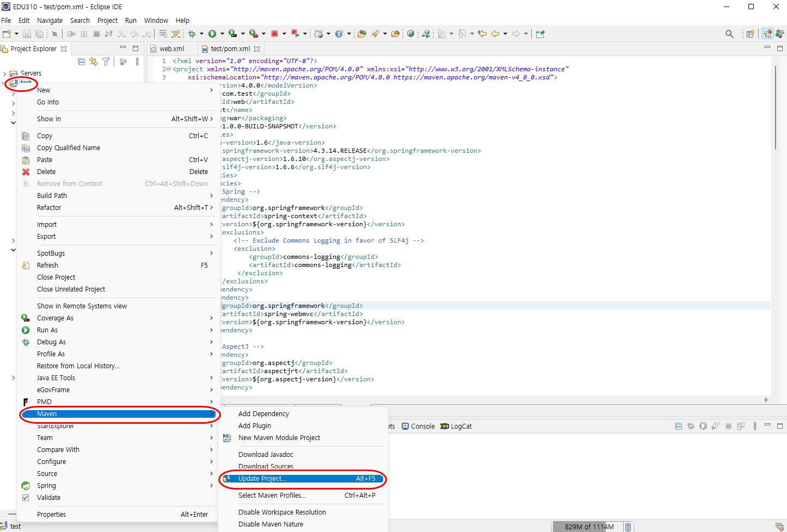
Task: Toggle the Java EE perspective button
Action: 767,34
